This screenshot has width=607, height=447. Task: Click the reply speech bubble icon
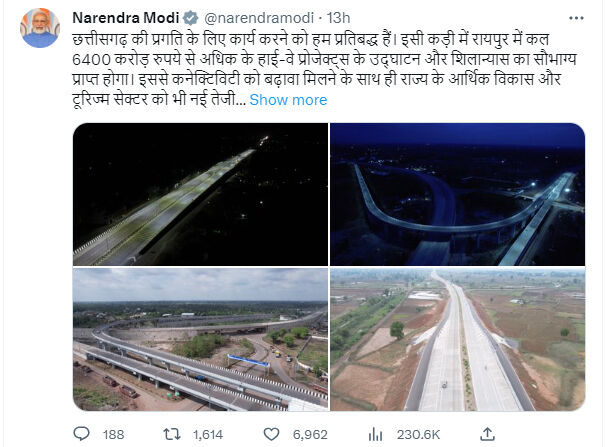pos(81,434)
